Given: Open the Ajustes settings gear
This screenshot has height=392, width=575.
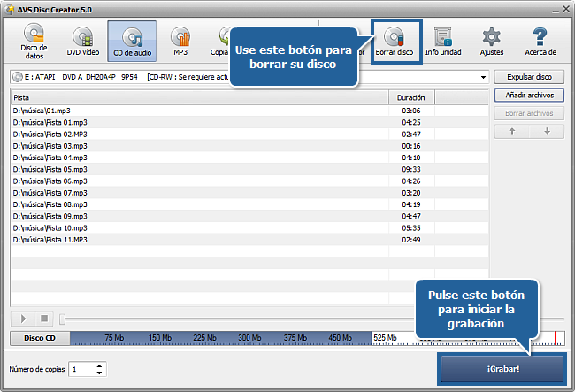Looking at the screenshot, I should (492, 42).
